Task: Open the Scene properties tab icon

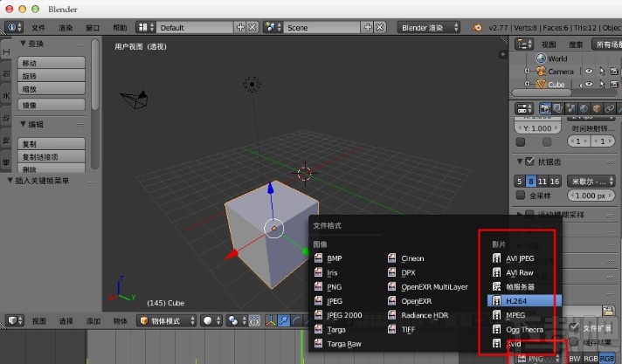Action: pyautogui.click(x=570, y=108)
